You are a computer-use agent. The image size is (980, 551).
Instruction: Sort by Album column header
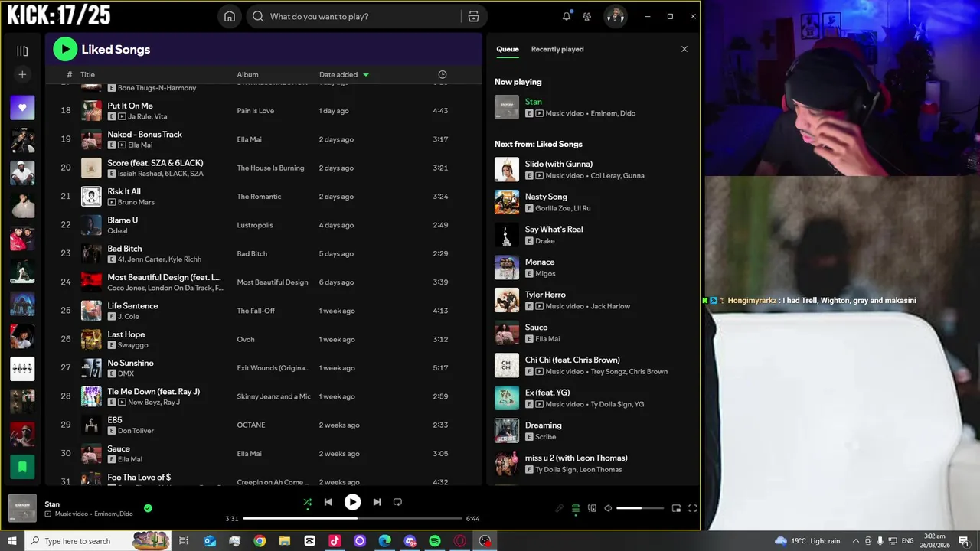point(247,75)
